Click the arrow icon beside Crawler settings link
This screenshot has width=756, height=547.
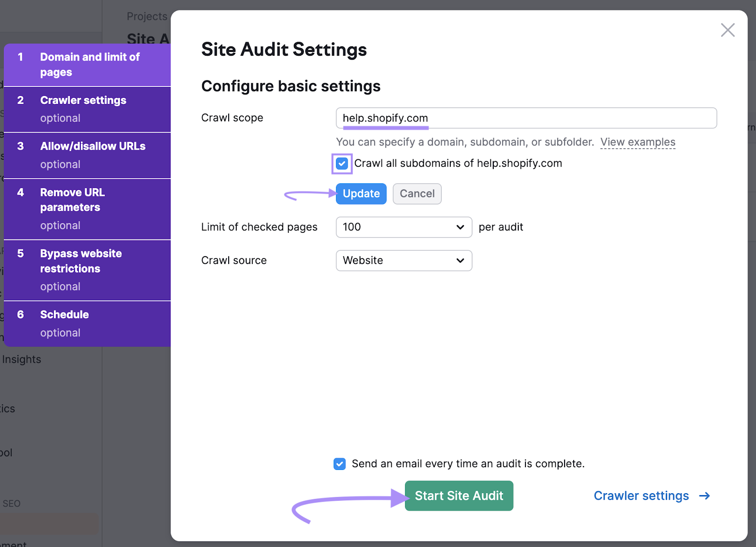704,496
